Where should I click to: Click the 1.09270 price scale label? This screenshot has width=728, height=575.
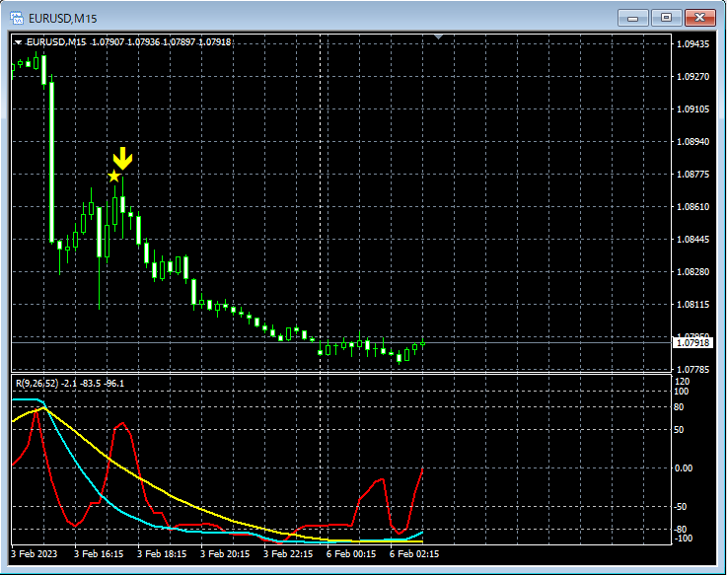click(692, 77)
